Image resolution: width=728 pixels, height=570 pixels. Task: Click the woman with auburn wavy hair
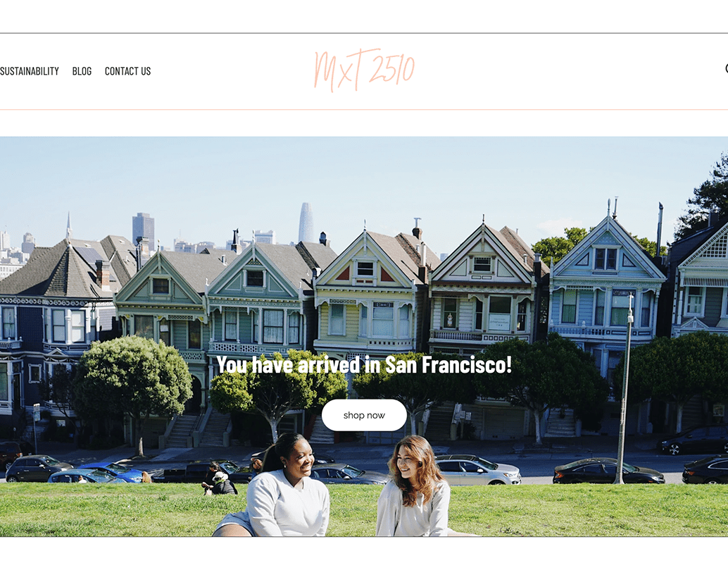pos(413,487)
